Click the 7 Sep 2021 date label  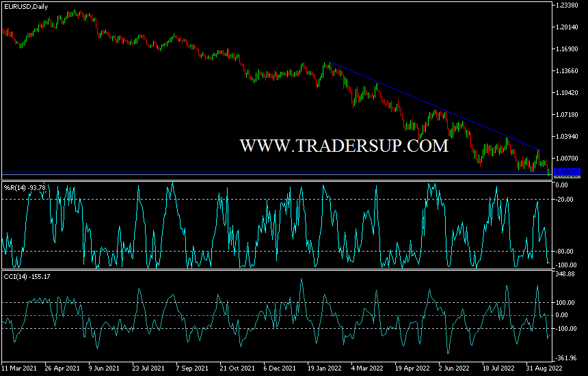(192, 368)
